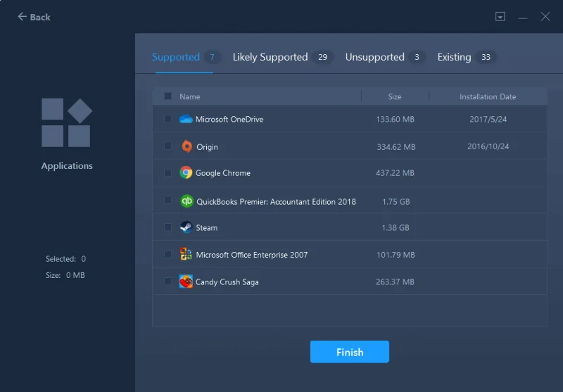The image size is (563, 392).
Task: Click the 7 badge beside Supported
Action: click(212, 57)
